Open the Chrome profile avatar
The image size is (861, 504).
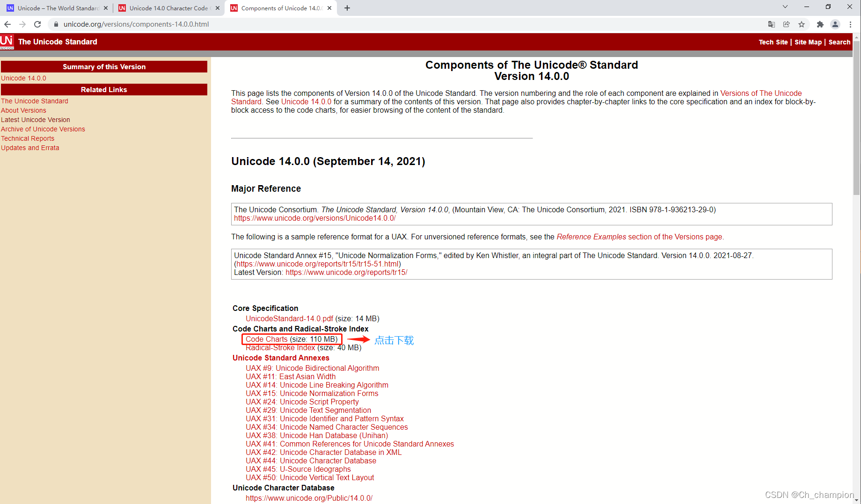(x=835, y=24)
